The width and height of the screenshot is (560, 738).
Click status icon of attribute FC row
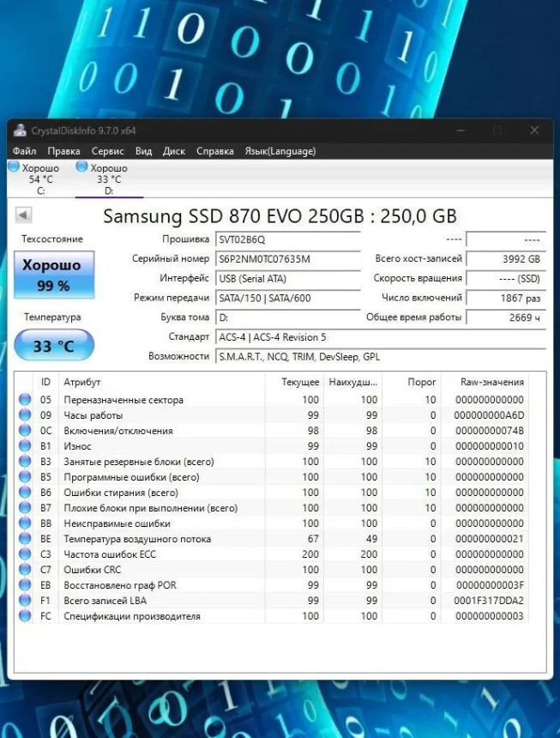pyautogui.click(x=25, y=615)
